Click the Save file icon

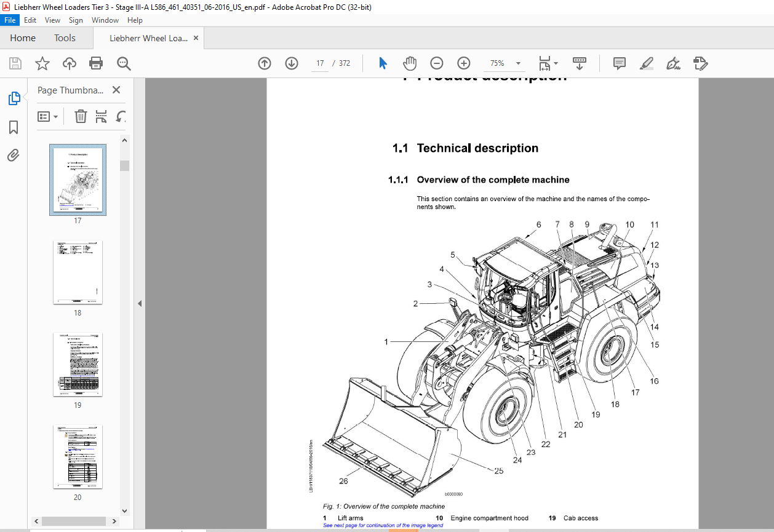click(15, 63)
